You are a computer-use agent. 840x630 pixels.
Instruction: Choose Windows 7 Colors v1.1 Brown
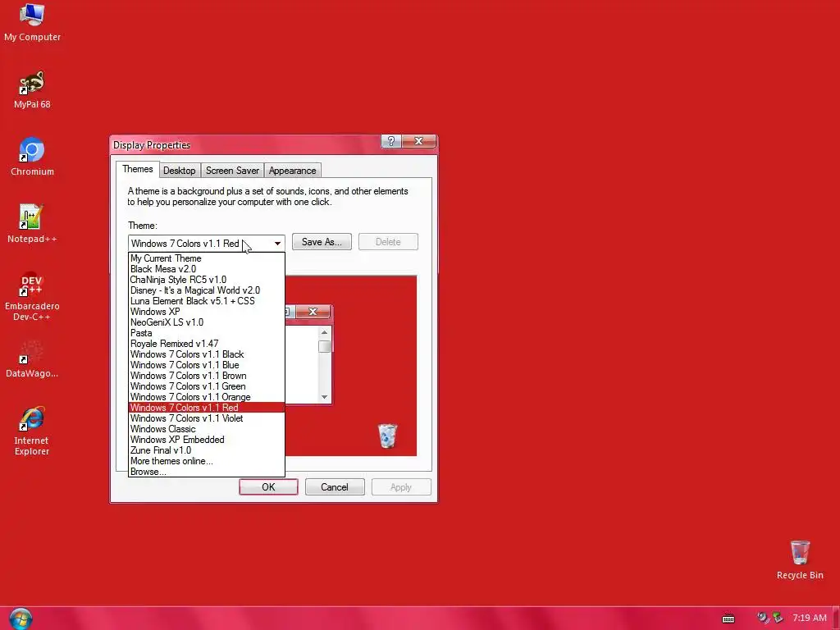(207, 376)
